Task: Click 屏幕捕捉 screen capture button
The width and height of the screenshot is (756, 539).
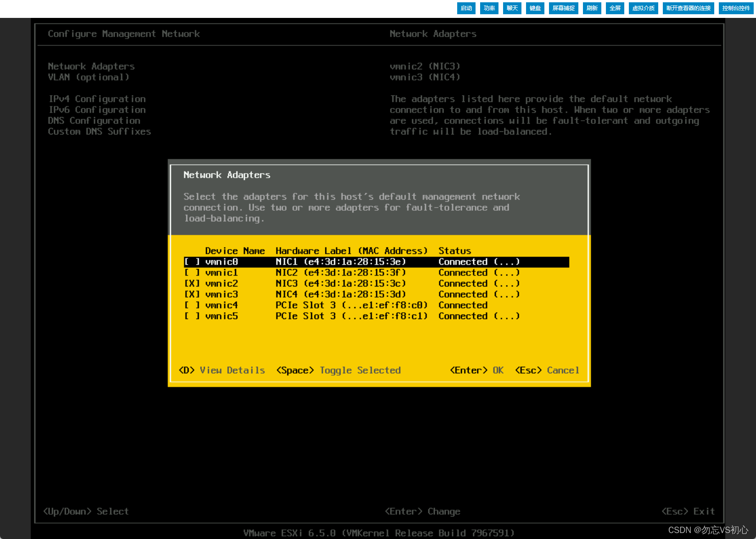Action: pos(563,8)
